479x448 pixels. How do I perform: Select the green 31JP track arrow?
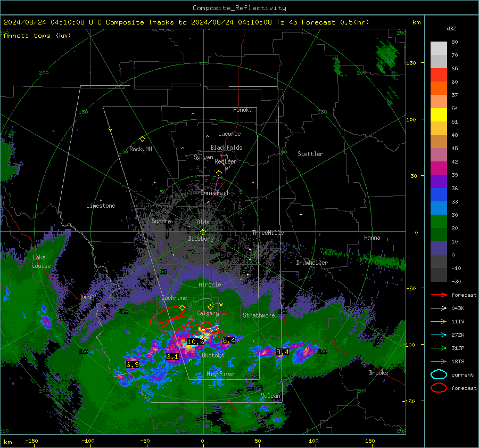tap(439, 348)
